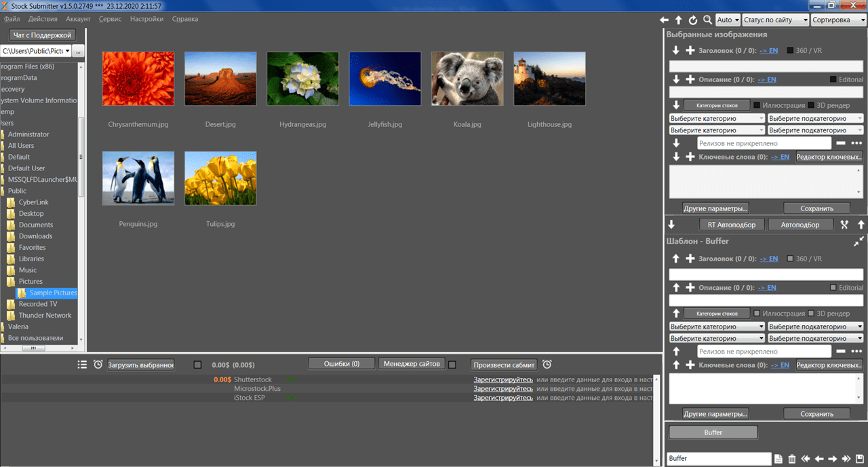Refresh the file list
The image size is (868, 467).
tap(693, 20)
